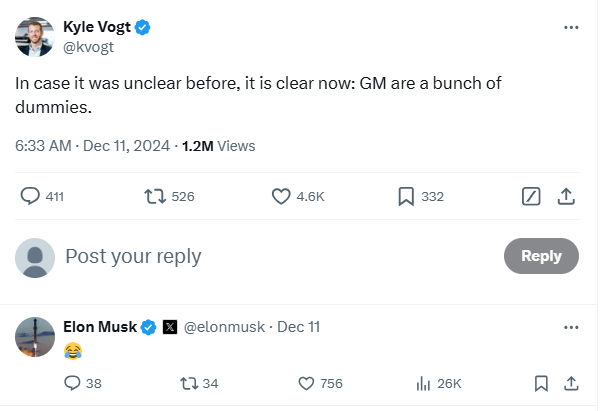
Task: Open the @elonmusk handle link
Action: (x=226, y=327)
